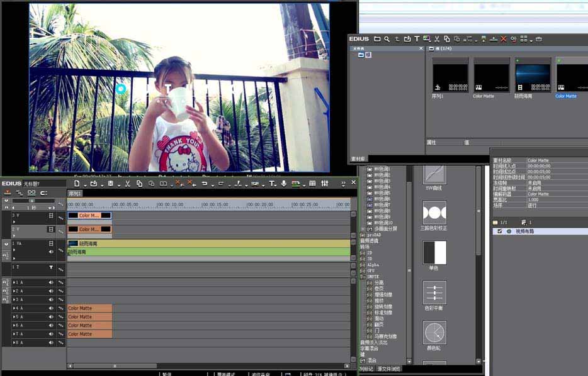Screen dimensions: 588x376
Task: Close the 文件夹 folder pane with X
Action: (421, 48)
